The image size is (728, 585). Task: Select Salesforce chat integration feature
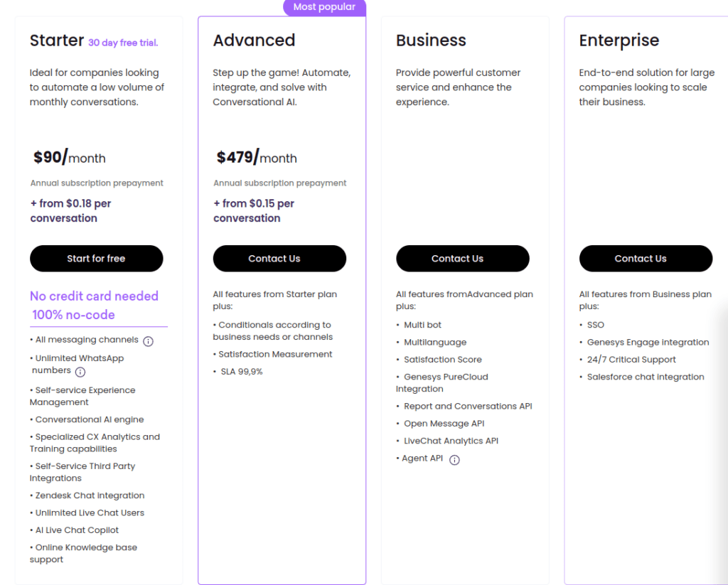pyautogui.click(x=642, y=377)
